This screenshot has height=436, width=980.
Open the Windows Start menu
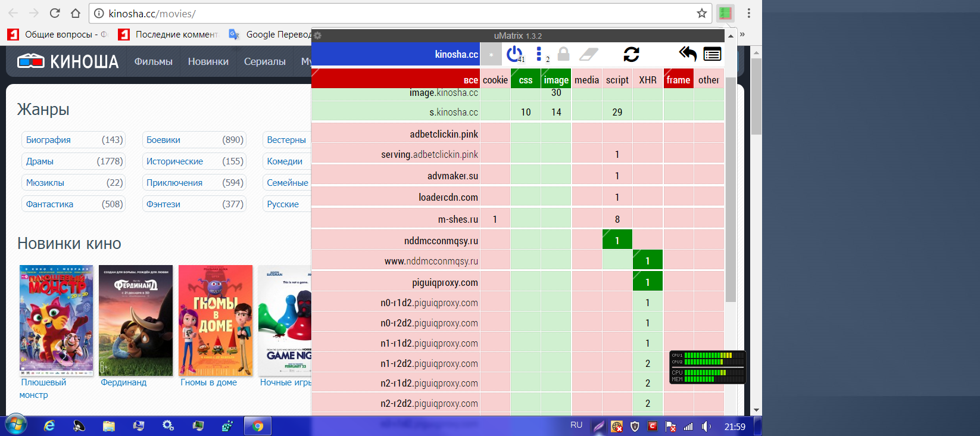[x=15, y=426]
